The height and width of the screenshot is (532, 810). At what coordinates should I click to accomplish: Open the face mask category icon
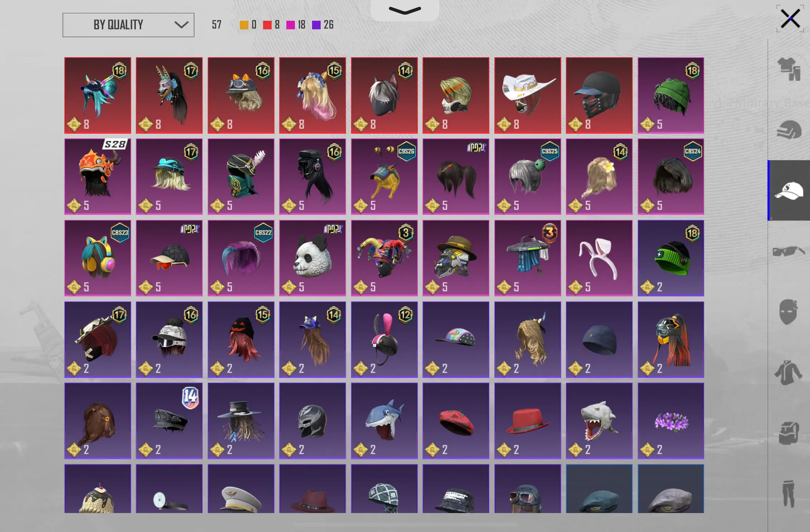pyautogui.click(x=789, y=312)
